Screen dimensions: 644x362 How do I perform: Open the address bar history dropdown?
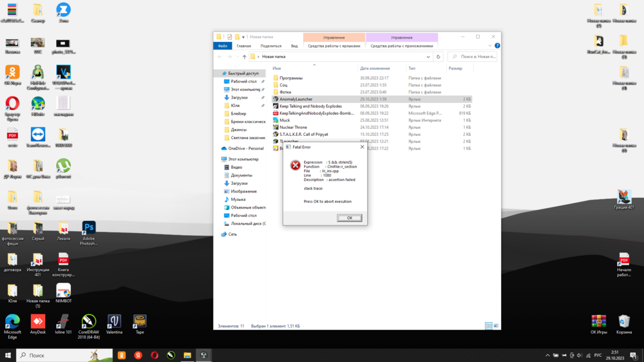click(430, 57)
